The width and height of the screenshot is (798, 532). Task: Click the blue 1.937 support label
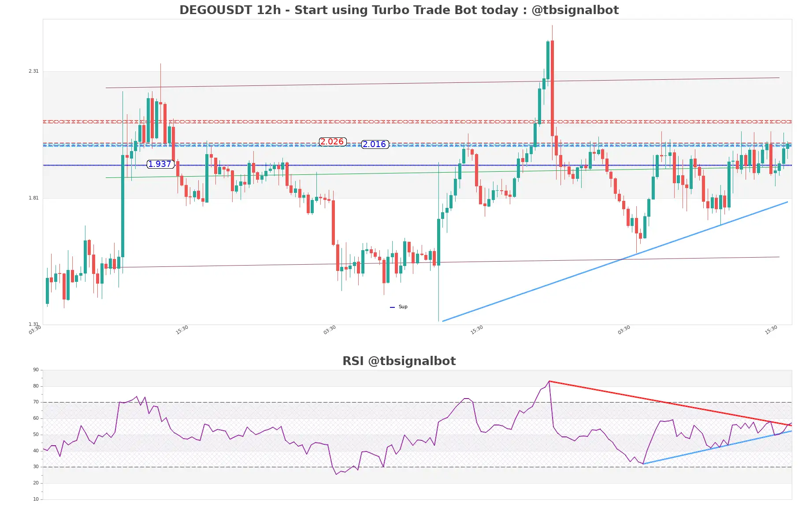click(x=160, y=164)
